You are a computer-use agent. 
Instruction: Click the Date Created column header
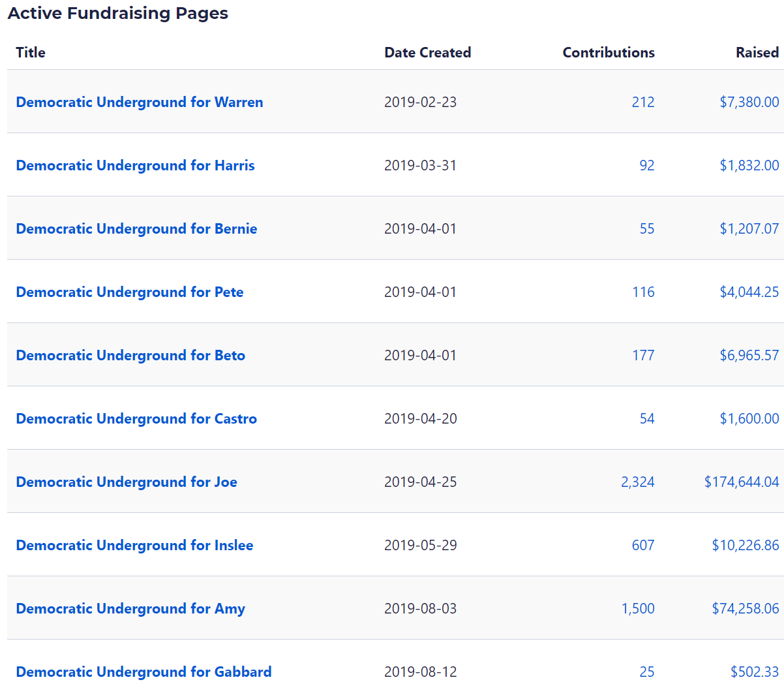coord(427,52)
